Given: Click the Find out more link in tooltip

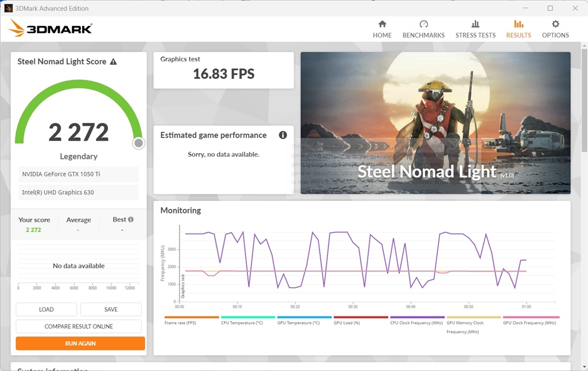Looking at the screenshot, I should click(420, 191).
